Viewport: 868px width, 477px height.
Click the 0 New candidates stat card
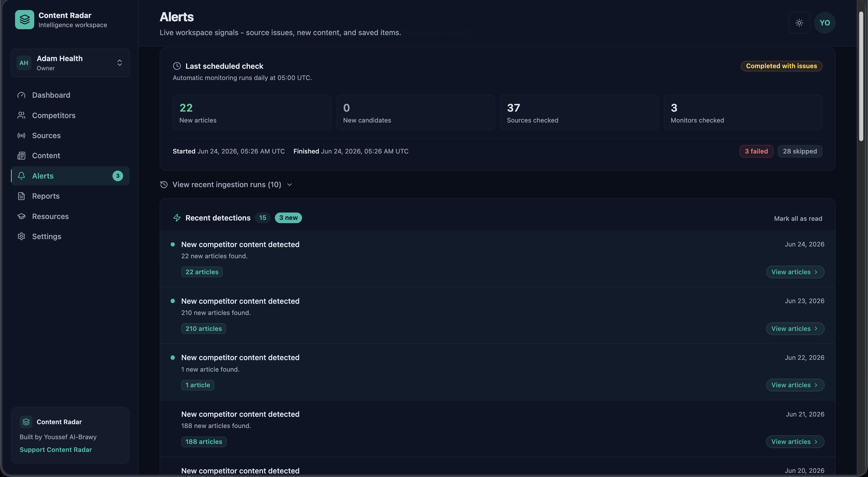tap(415, 112)
